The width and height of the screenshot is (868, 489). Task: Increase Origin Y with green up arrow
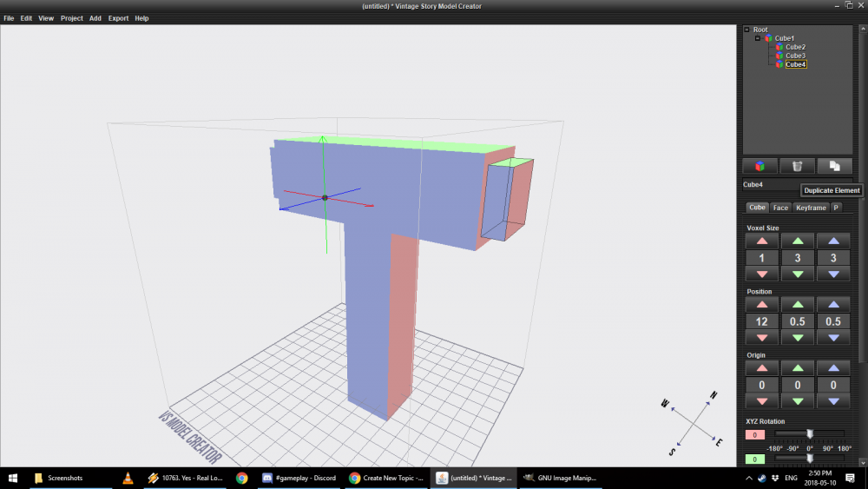pos(798,368)
